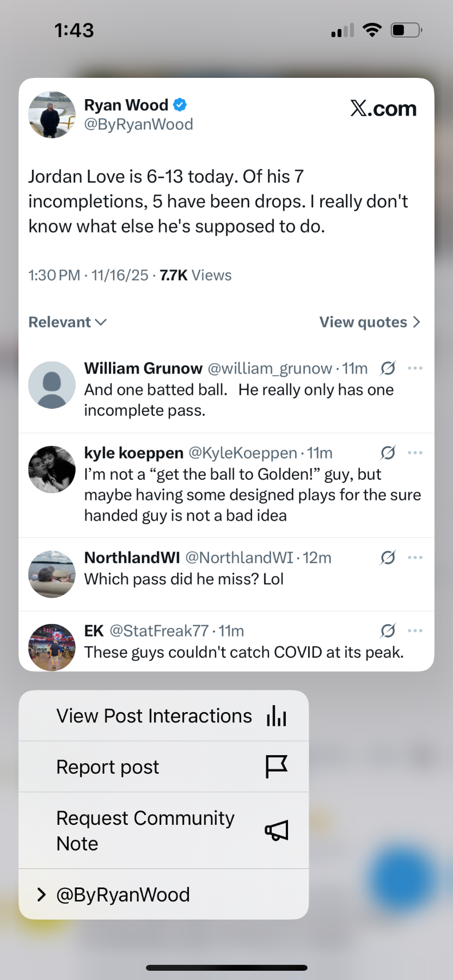
Task: Tap Ryan Wood's blue verified badge
Action: pyautogui.click(x=180, y=105)
